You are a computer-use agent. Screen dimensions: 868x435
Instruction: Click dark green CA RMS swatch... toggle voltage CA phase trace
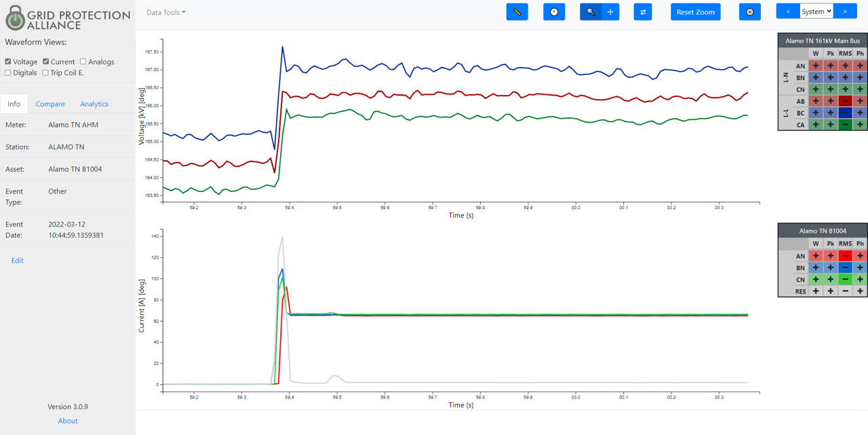pos(860,124)
